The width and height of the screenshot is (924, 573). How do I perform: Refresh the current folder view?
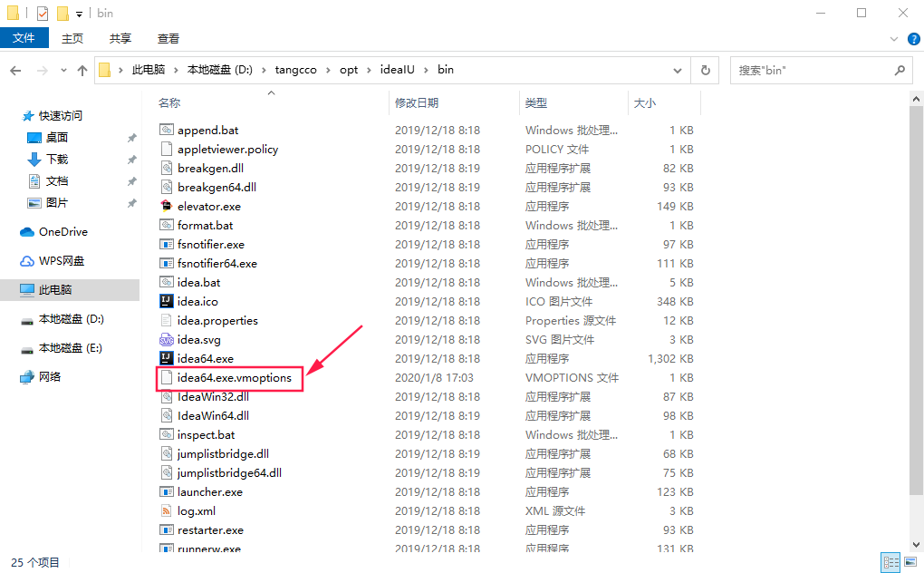coord(706,70)
